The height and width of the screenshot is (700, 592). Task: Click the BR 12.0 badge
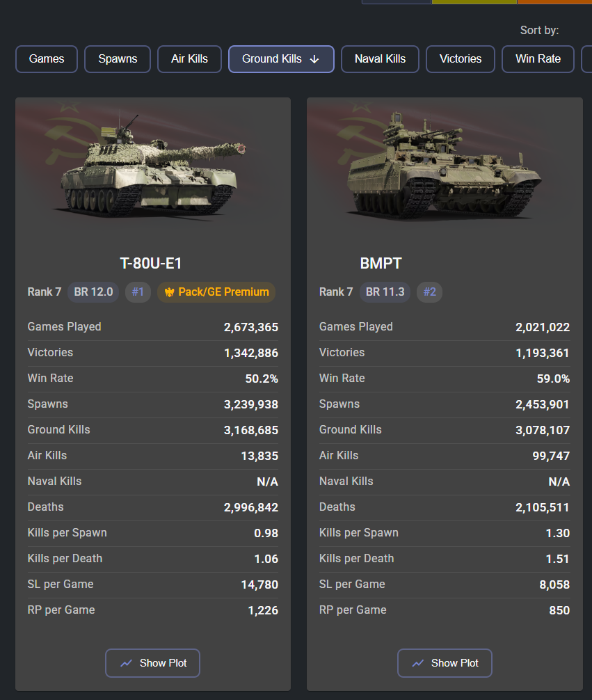click(x=93, y=292)
